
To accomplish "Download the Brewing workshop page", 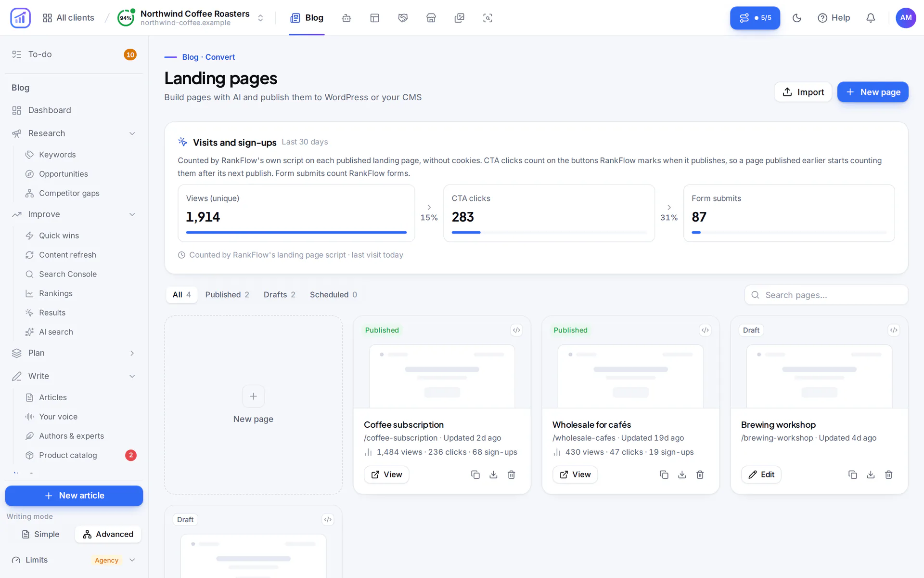I will point(871,474).
